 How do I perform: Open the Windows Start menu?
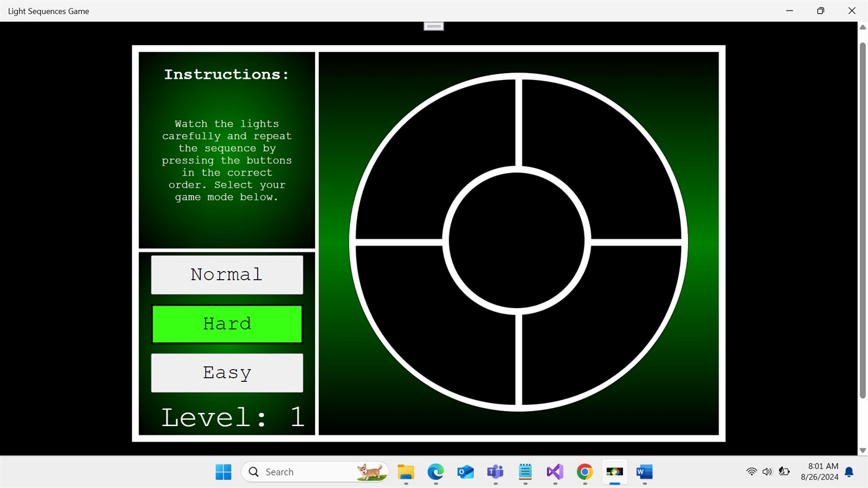(x=223, y=471)
